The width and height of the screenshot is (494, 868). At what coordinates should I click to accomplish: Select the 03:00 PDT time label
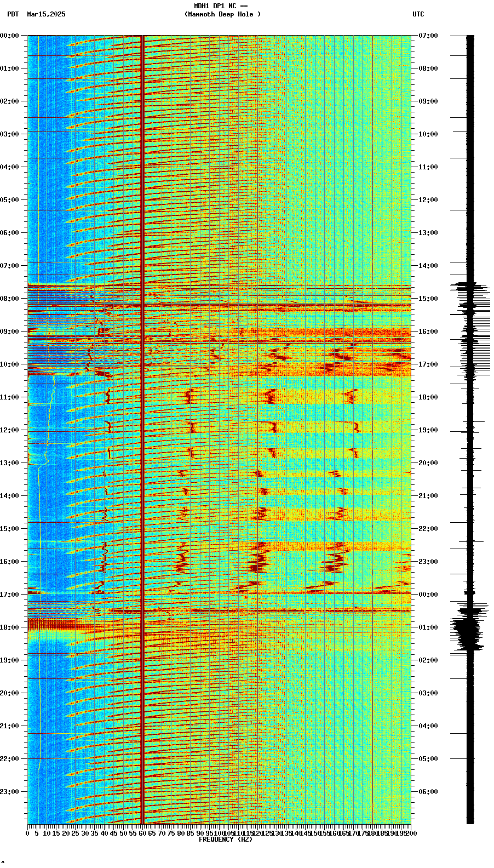coord(10,134)
